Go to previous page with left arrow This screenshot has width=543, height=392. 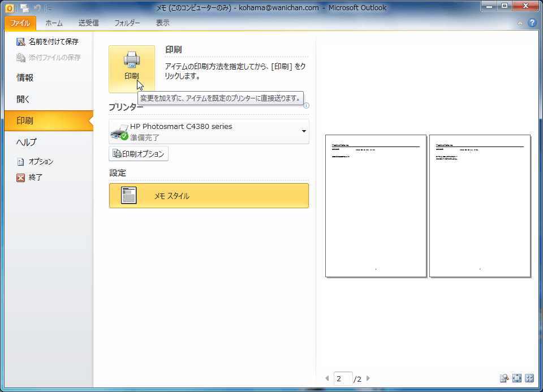(327, 378)
